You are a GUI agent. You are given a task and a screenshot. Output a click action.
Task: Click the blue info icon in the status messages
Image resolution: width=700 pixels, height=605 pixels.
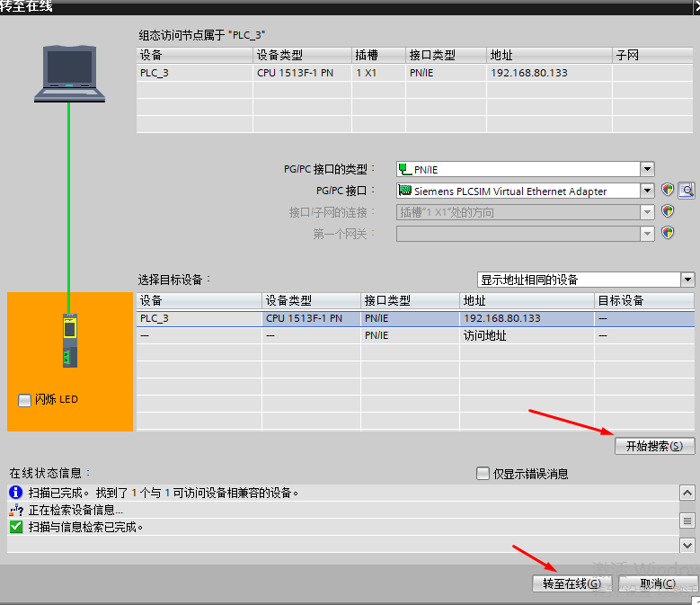(15, 493)
